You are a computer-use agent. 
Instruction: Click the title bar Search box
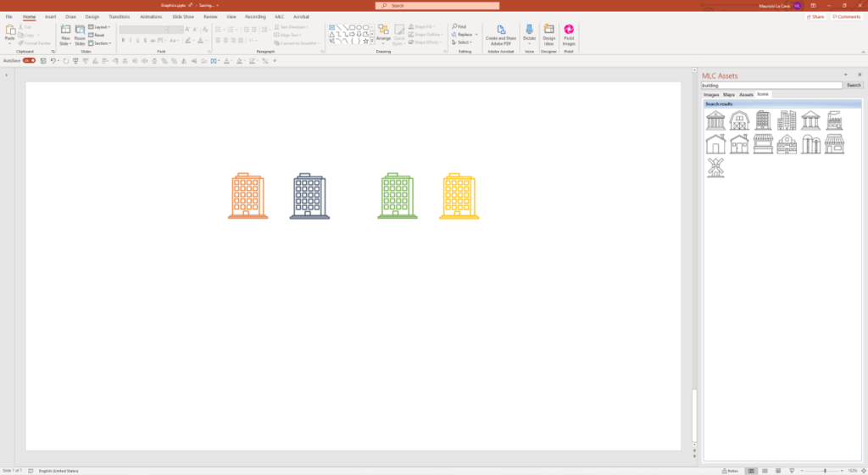pos(437,6)
